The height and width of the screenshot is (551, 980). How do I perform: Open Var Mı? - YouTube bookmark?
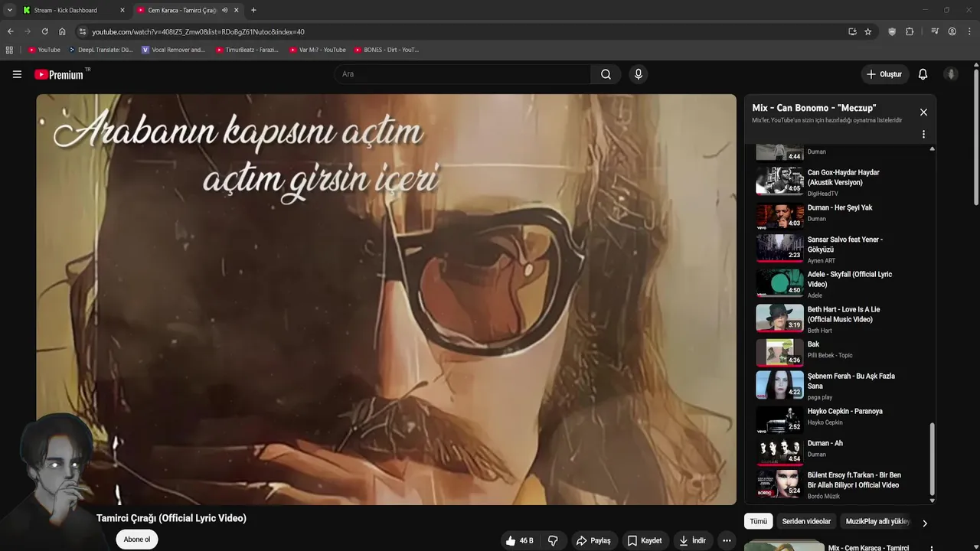(318, 50)
